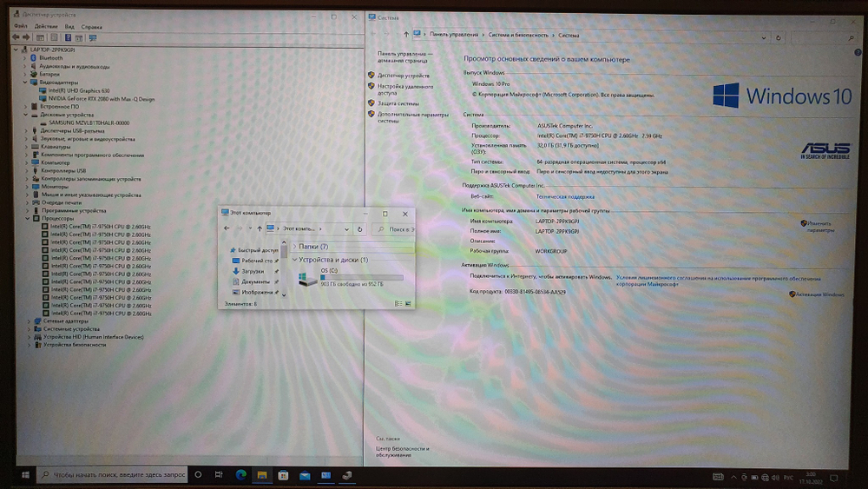Image resolution: width=868 pixels, height=489 pixels.
Task: Open Диспетчер устройств link in System window
Action: pyautogui.click(x=403, y=76)
